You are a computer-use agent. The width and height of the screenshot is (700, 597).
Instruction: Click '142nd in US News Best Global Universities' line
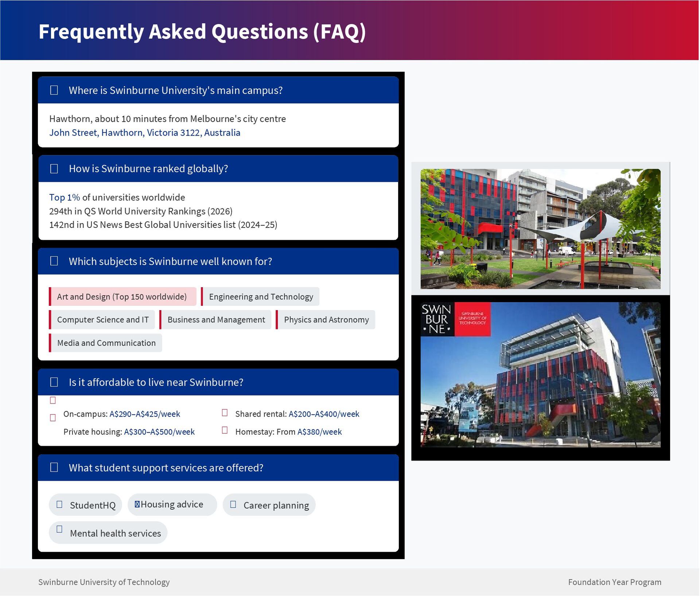(x=163, y=225)
